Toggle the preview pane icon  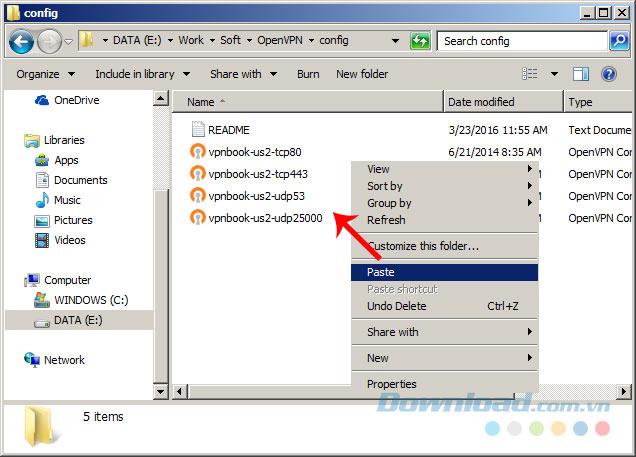point(581,74)
